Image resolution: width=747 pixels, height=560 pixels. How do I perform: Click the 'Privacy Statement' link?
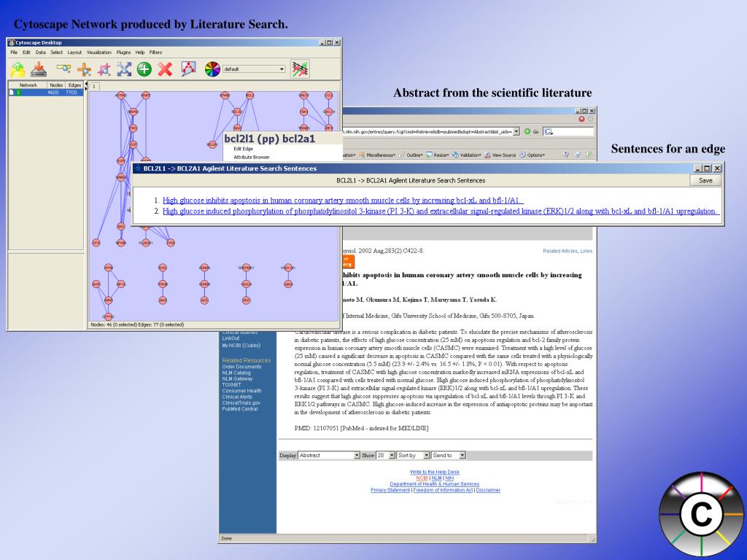tap(390, 490)
